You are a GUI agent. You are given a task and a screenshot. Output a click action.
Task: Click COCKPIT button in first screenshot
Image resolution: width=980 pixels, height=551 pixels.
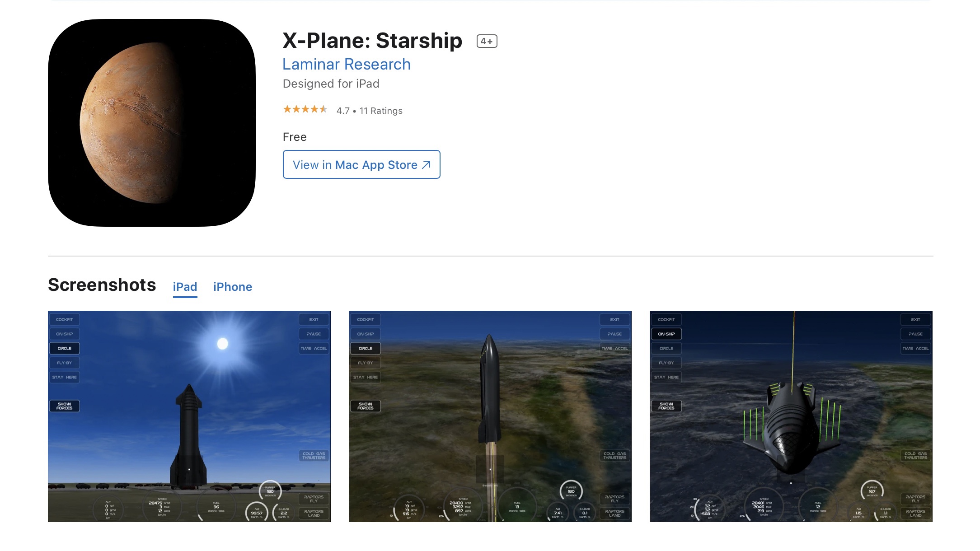point(65,319)
